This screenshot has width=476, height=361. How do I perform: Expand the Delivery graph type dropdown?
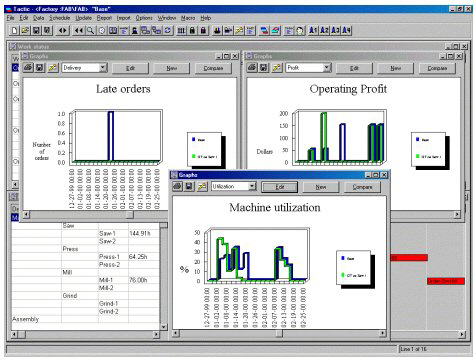pyautogui.click(x=103, y=68)
